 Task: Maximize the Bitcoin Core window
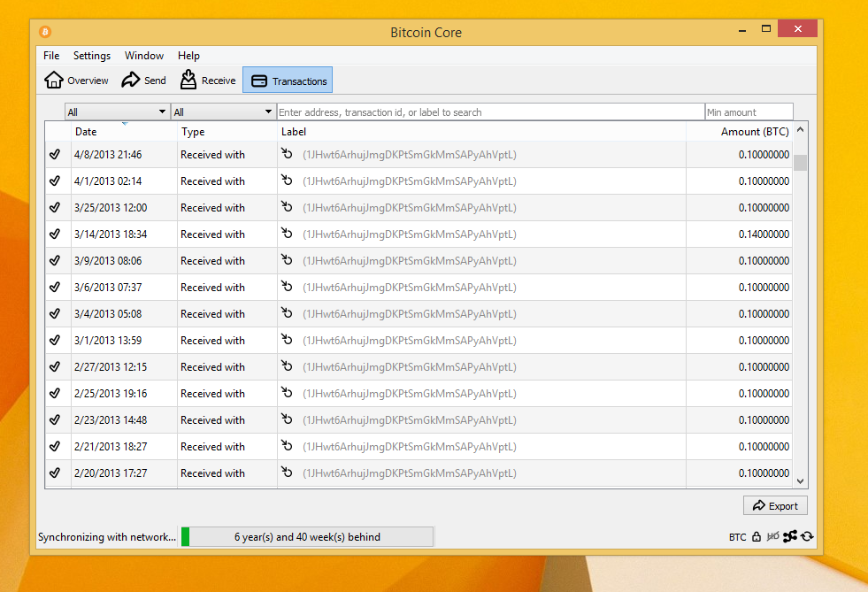tap(766, 29)
